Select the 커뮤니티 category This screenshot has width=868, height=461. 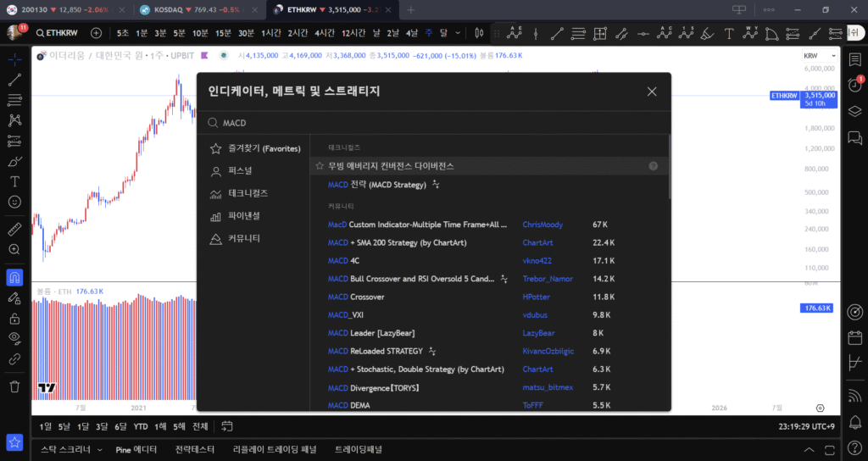click(236, 238)
